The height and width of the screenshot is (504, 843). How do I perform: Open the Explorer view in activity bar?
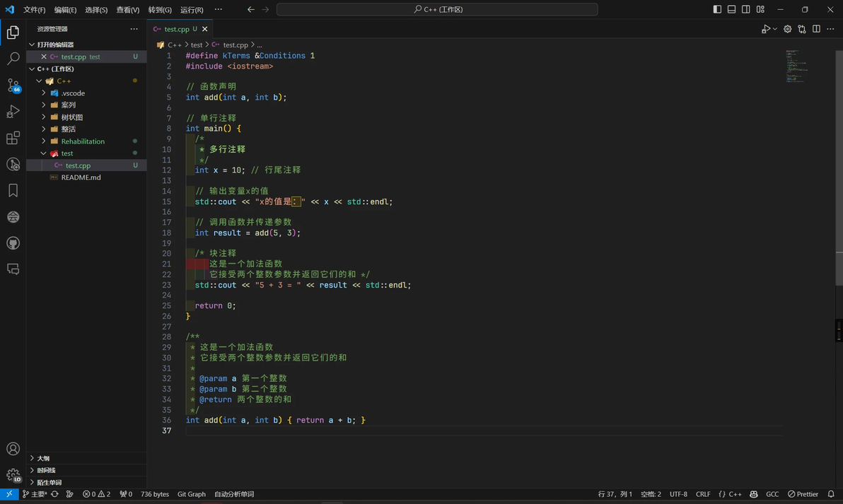coord(13,33)
